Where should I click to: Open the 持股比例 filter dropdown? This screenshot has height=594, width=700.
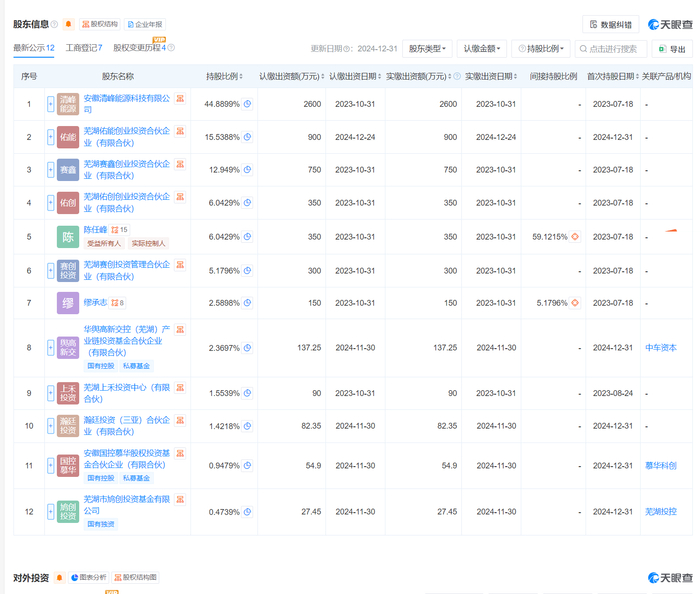coord(540,49)
